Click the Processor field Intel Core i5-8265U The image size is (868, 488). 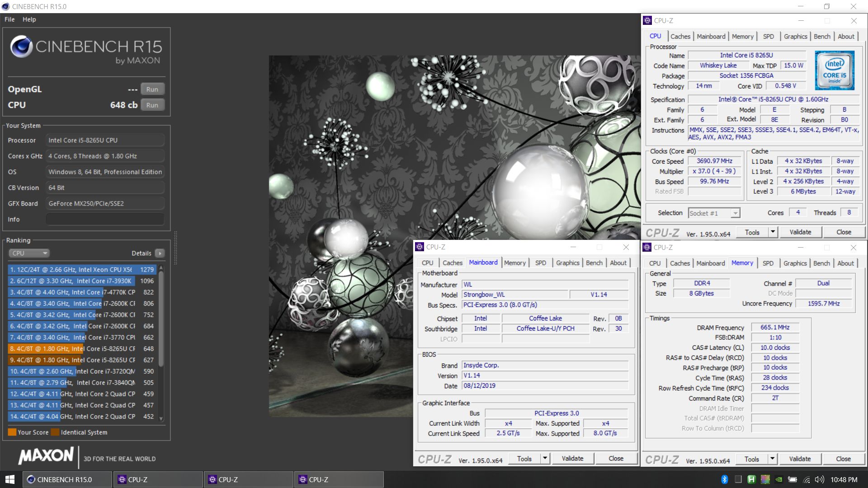click(105, 140)
